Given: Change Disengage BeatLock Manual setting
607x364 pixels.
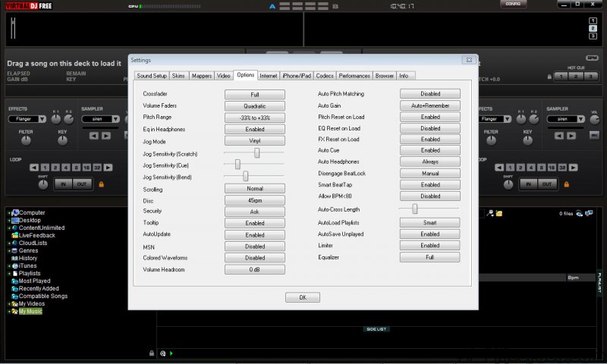Looking at the screenshot, I should click(430, 174).
